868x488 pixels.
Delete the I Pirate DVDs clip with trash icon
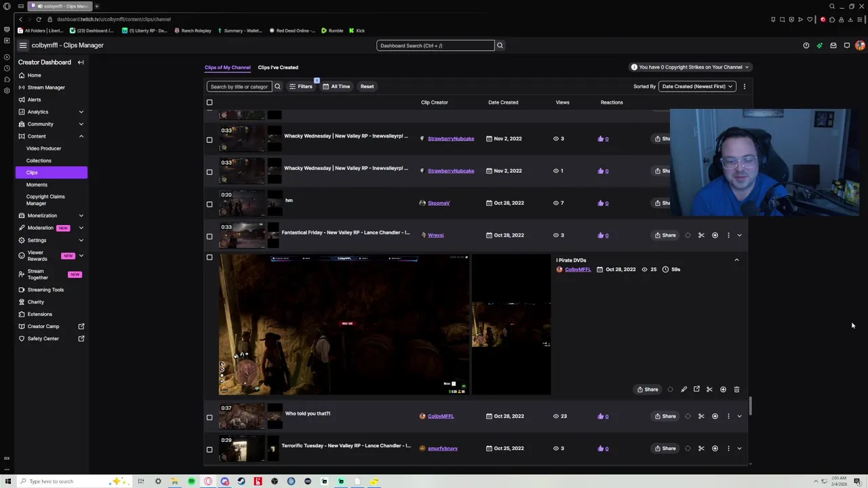pos(736,390)
